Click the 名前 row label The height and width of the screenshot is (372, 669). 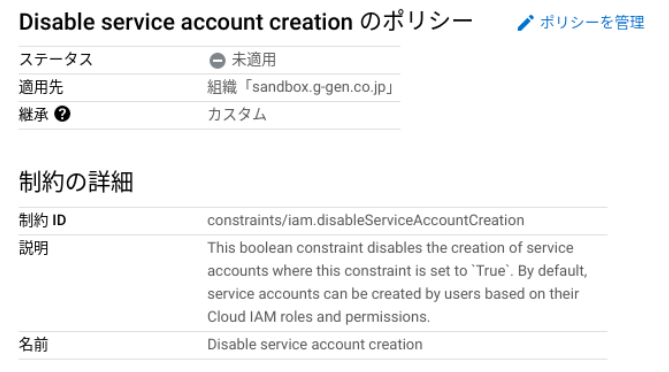[34, 344]
